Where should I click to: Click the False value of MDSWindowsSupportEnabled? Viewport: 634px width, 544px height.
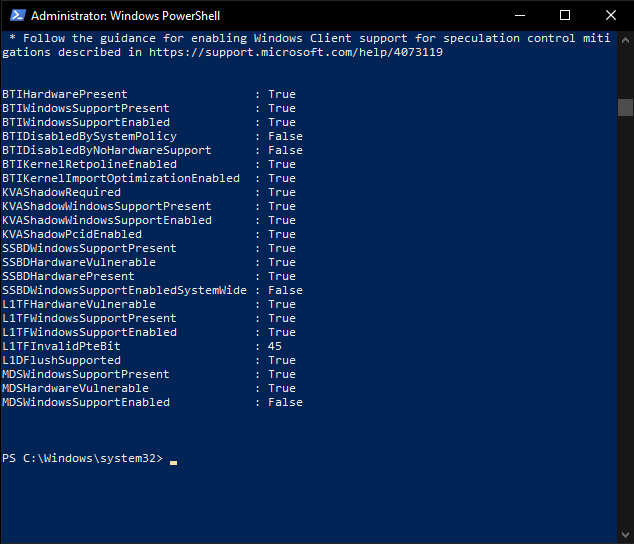tap(285, 402)
